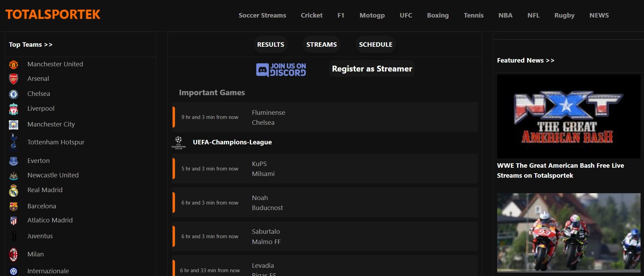Click the Newcastle United crest icon

tap(13, 176)
